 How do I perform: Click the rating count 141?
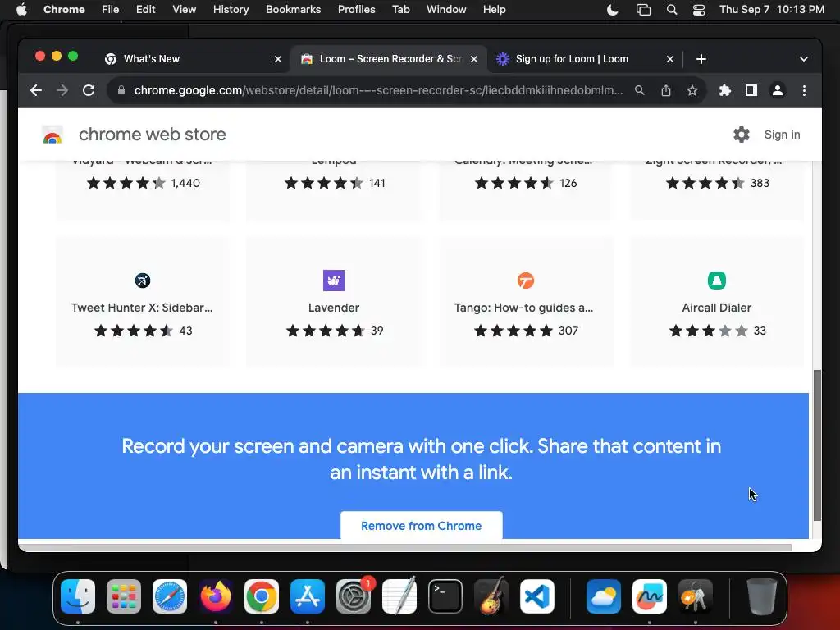377,183
